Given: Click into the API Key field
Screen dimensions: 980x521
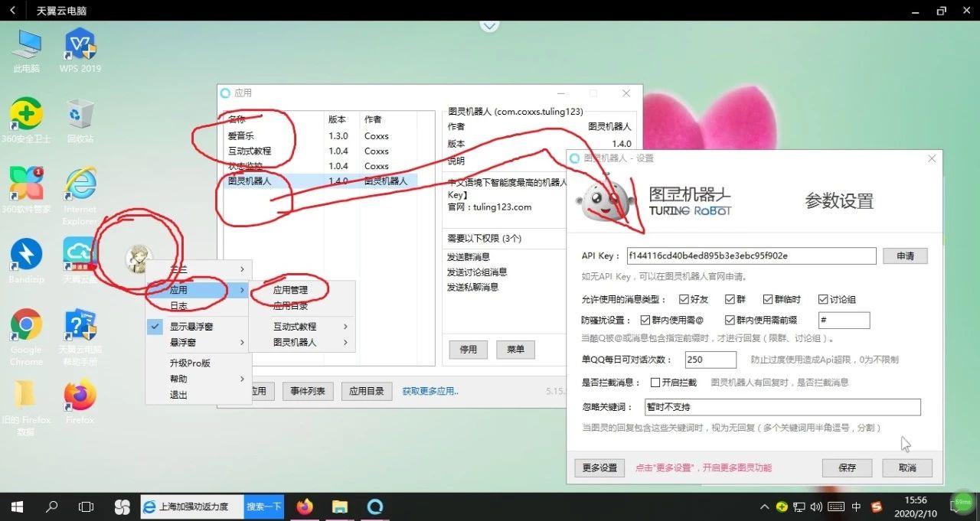Looking at the screenshot, I should tap(751, 256).
